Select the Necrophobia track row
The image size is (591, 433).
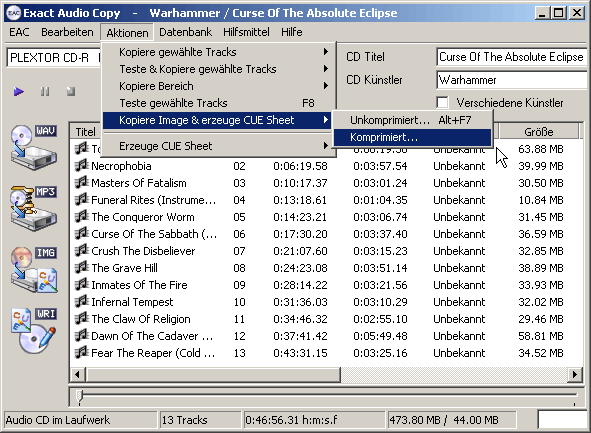pos(325,166)
